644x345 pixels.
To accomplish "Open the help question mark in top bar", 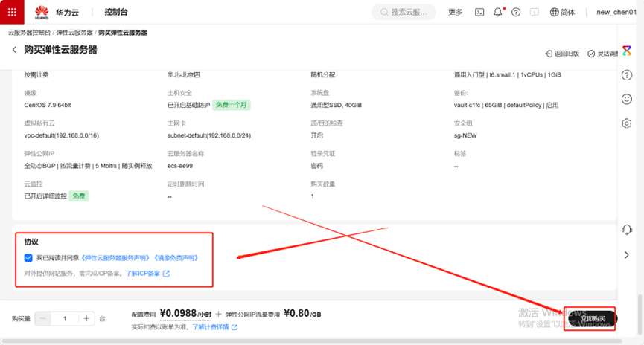I will [516, 13].
